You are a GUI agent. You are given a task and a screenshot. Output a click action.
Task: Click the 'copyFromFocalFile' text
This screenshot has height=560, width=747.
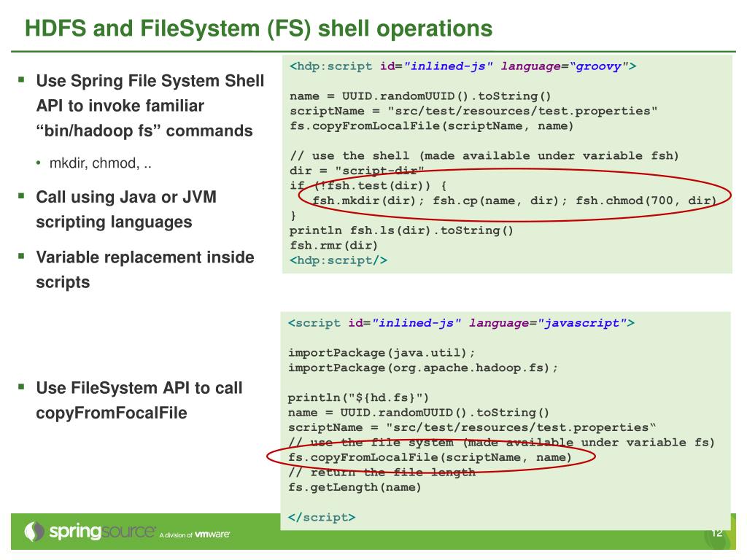[x=112, y=413]
